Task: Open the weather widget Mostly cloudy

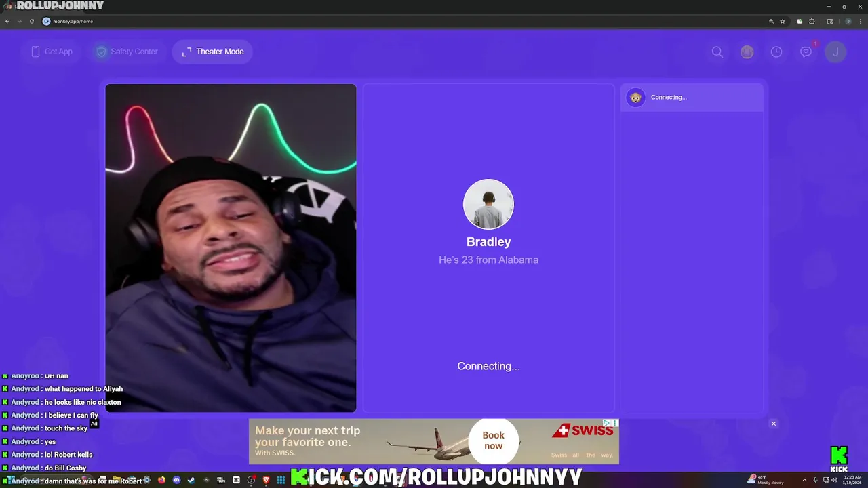Action: (765, 480)
